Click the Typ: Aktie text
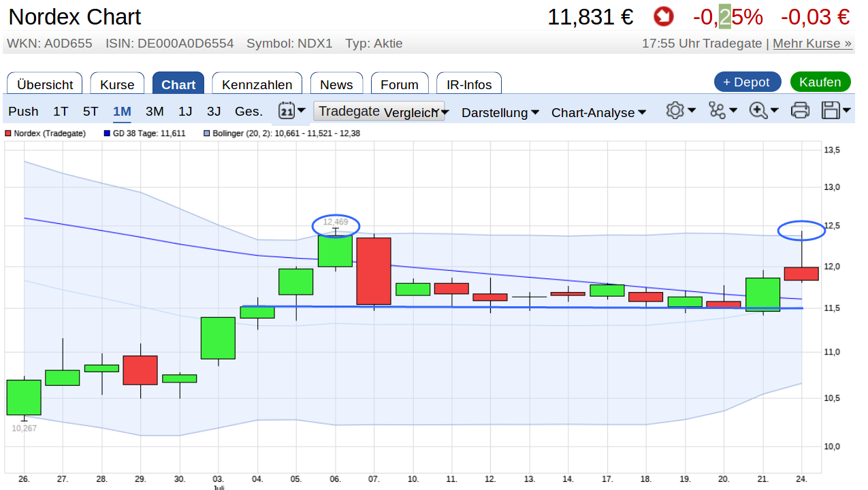Viewport: 868px width, 490px height. tap(374, 44)
